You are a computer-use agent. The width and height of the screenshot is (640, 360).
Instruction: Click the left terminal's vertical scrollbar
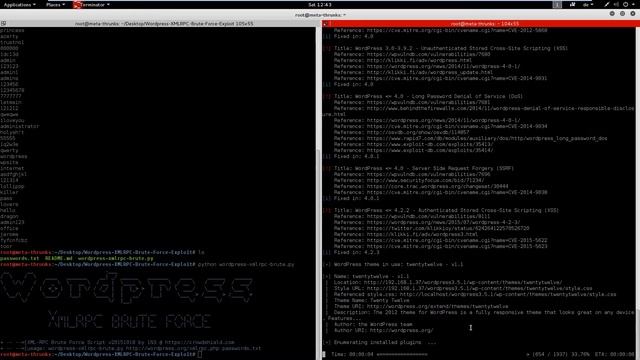coord(318,192)
